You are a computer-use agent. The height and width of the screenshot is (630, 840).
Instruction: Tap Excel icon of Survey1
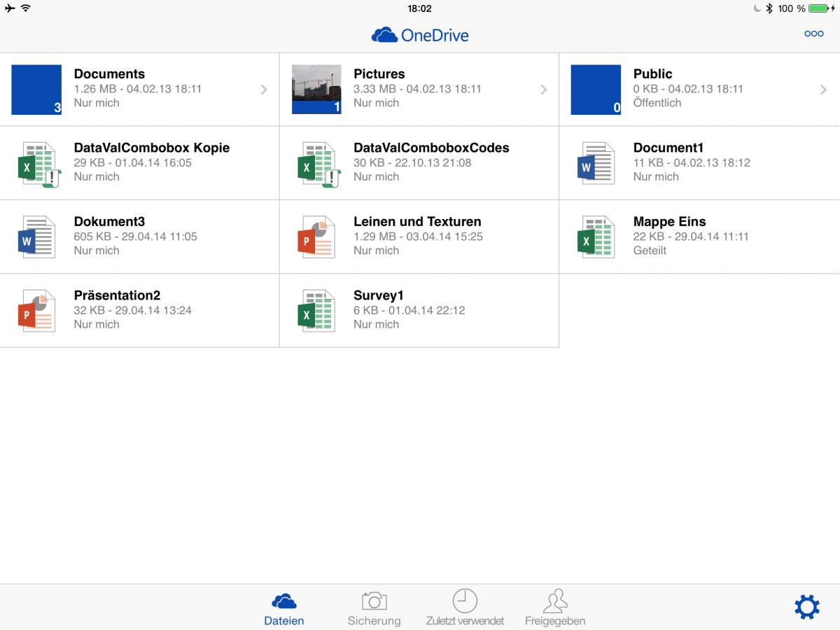(x=316, y=310)
